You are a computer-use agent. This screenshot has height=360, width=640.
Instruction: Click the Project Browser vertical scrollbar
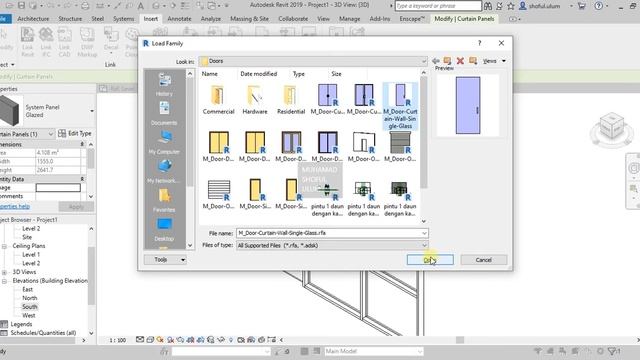click(91, 276)
